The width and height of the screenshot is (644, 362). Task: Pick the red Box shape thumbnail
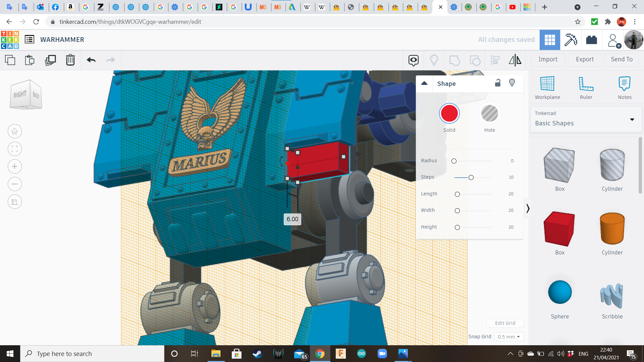point(559,229)
